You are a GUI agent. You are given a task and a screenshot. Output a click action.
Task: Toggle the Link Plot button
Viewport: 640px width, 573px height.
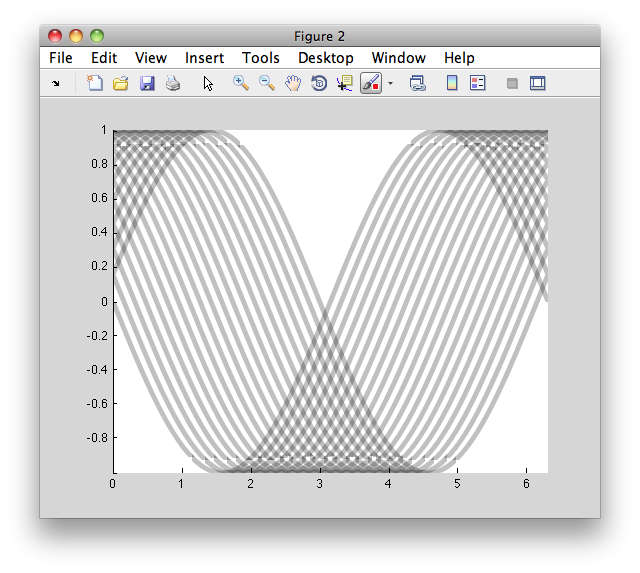417,83
